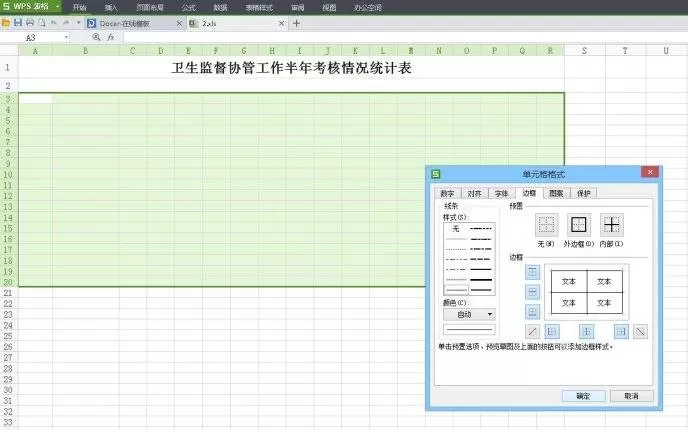This screenshot has width=688, height=430.
Task: Open the 审阅 ribbon menu
Action: pyautogui.click(x=297, y=7)
